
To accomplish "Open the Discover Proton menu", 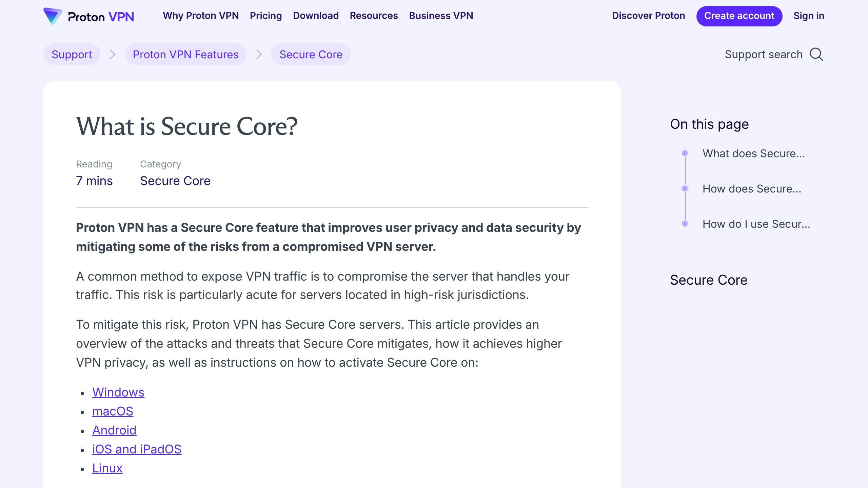I will click(648, 16).
